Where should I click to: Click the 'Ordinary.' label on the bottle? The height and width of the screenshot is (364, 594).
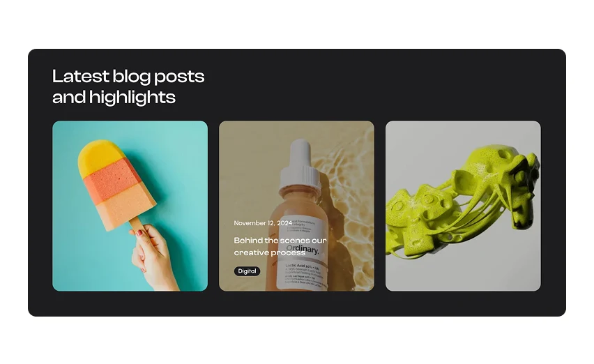[x=303, y=249]
